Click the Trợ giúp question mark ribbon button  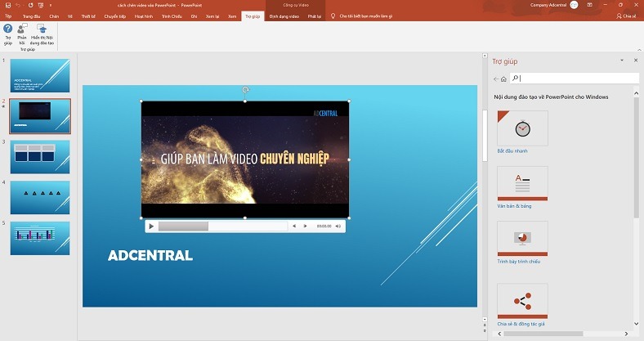click(8, 34)
